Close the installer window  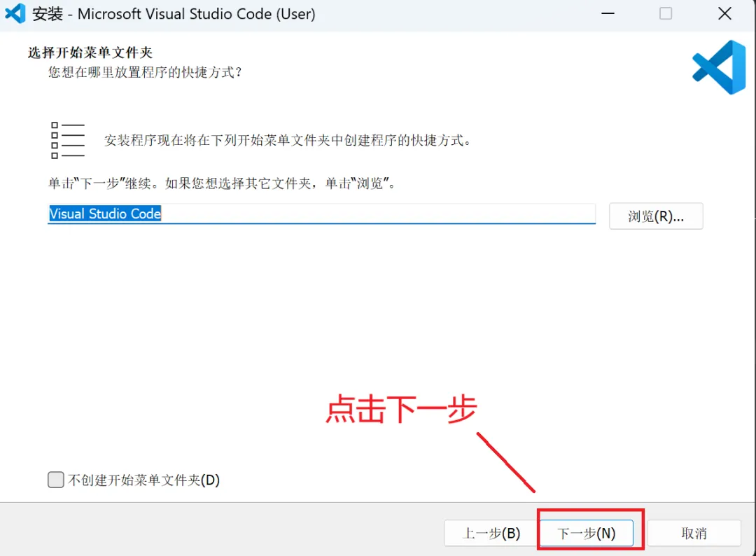(724, 13)
